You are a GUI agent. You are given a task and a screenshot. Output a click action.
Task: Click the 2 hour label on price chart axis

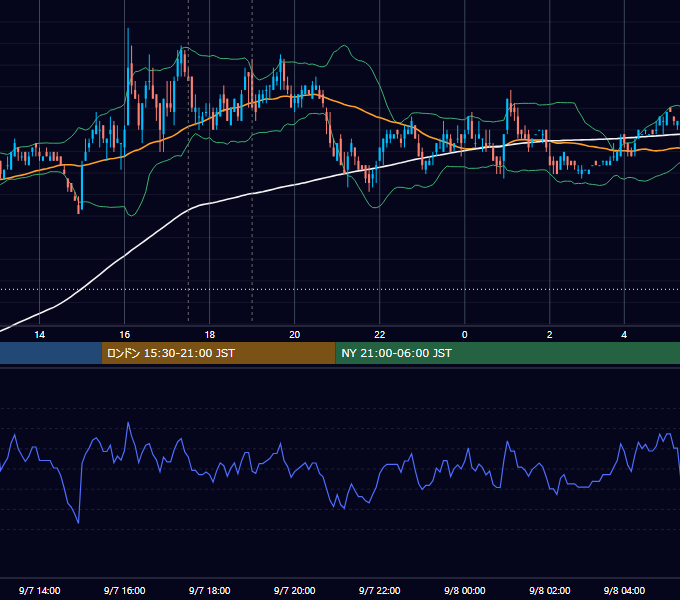pos(549,335)
